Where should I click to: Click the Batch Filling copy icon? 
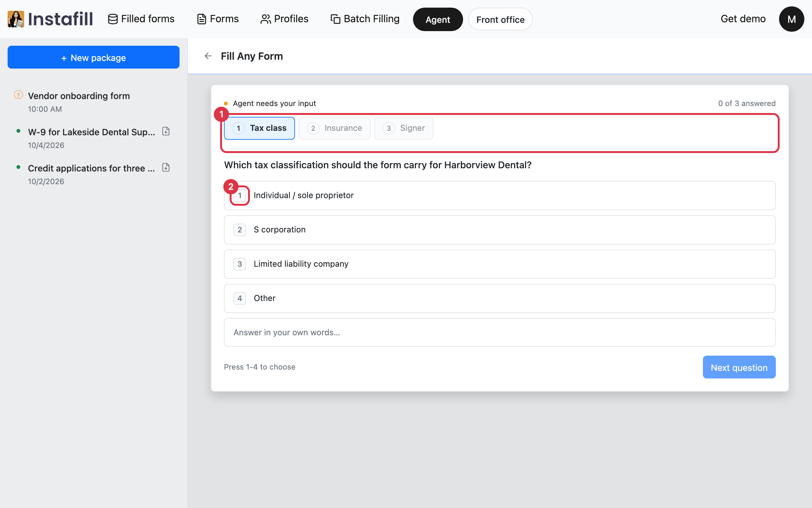click(x=335, y=19)
